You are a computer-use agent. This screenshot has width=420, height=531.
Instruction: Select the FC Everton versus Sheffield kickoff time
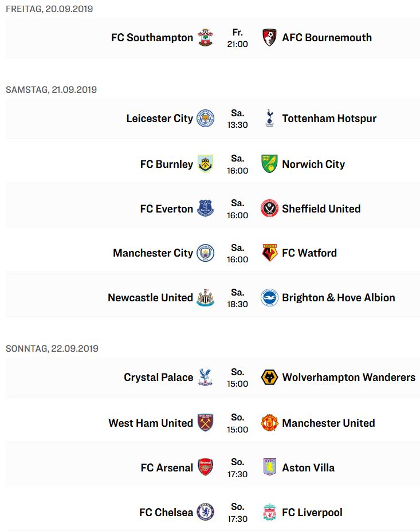tap(237, 209)
